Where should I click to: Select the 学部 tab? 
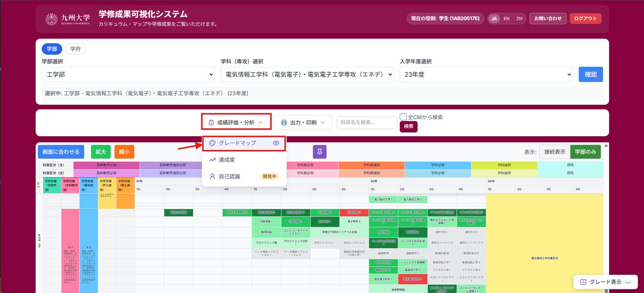pos(52,49)
